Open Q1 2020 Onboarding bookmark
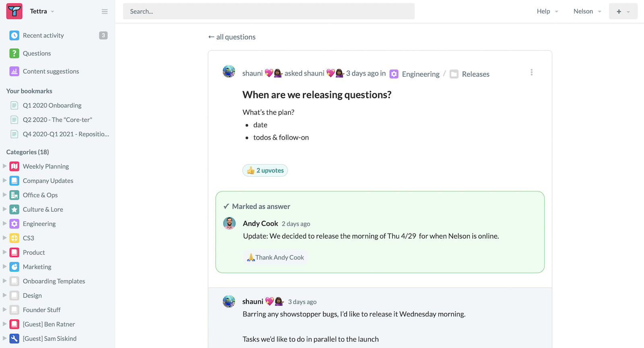This screenshot has height=348, width=644. [52, 105]
